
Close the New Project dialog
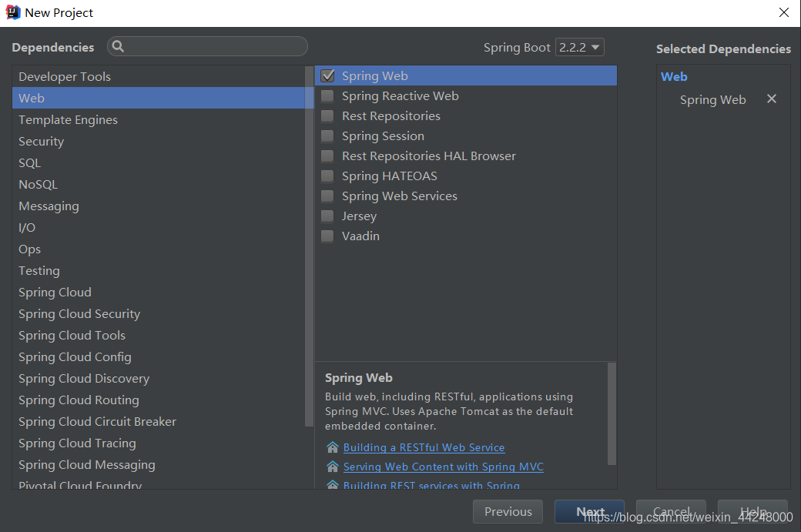pyautogui.click(x=783, y=12)
